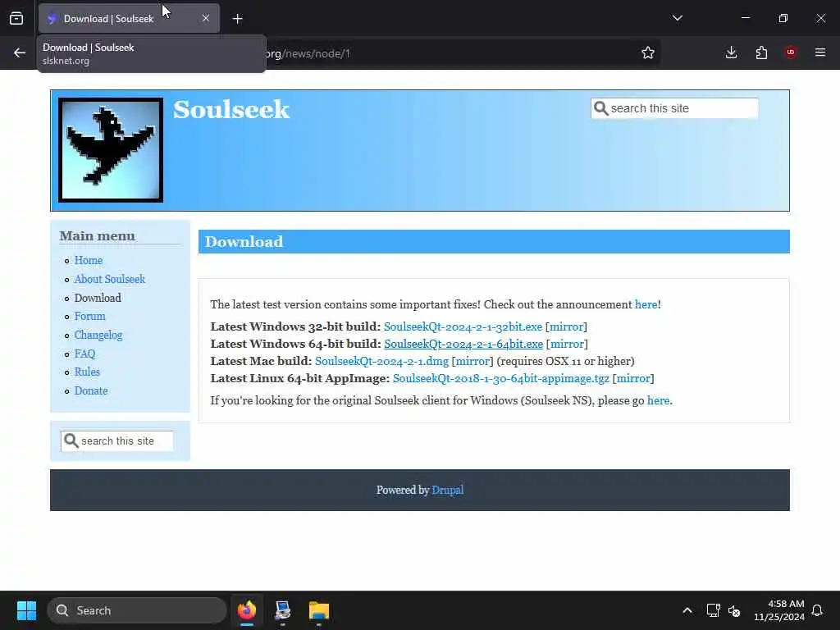Focus the sidebar search this site field
Image resolution: width=840 pixels, height=630 pixels.
116,441
